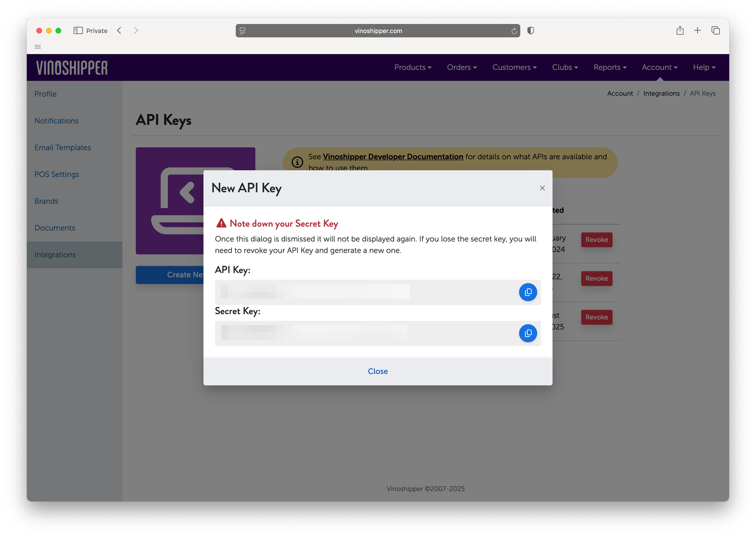Open the favorites grid icon

(37, 47)
